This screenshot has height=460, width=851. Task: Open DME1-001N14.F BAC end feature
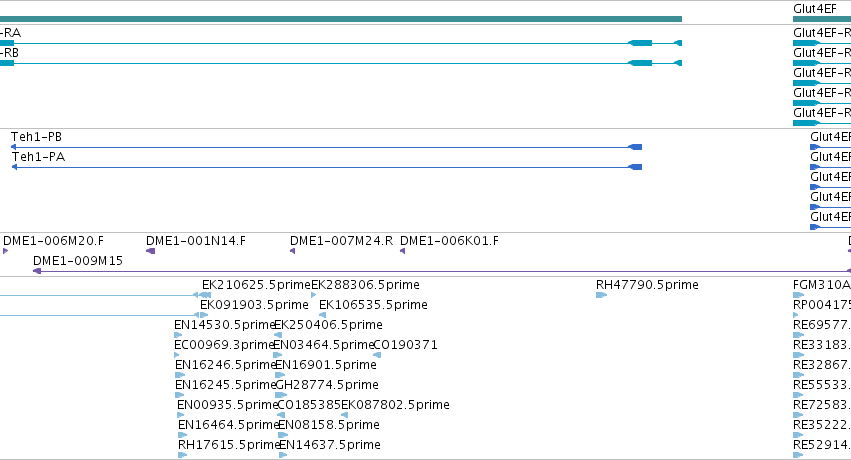click(x=196, y=241)
